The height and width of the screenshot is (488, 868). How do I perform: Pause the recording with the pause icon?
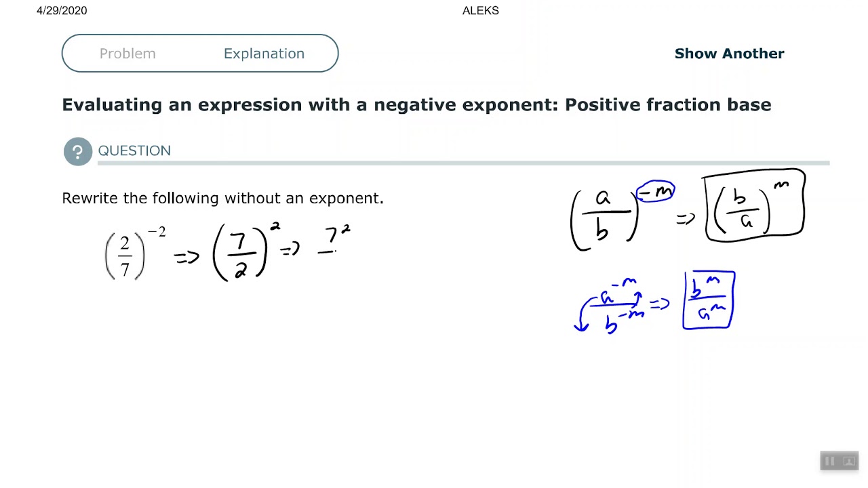click(x=829, y=461)
